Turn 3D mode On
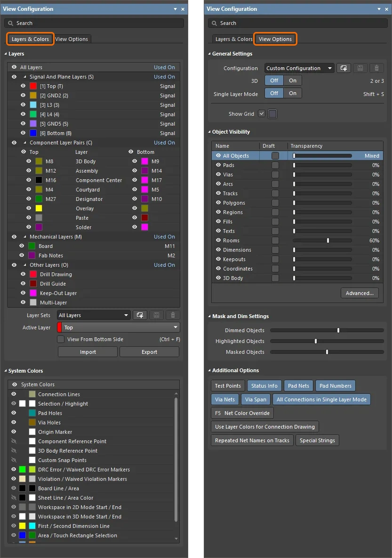The height and width of the screenshot is (558, 392). point(293,80)
